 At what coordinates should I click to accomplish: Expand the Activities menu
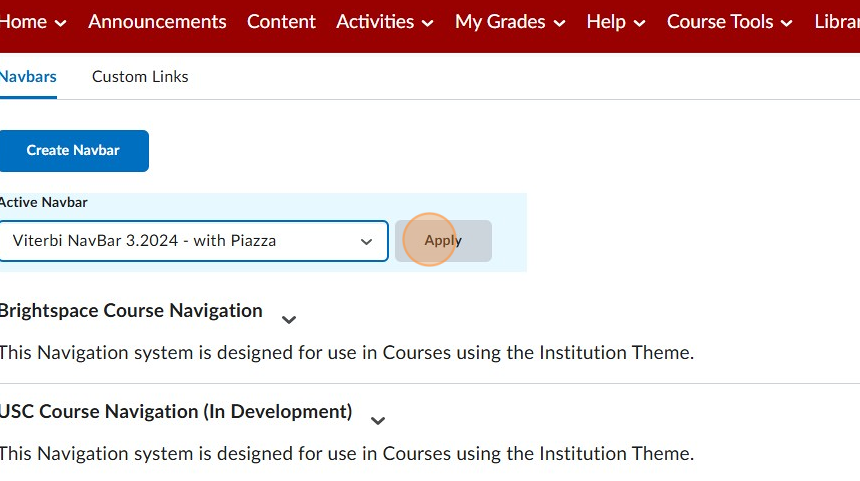[x=384, y=21]
